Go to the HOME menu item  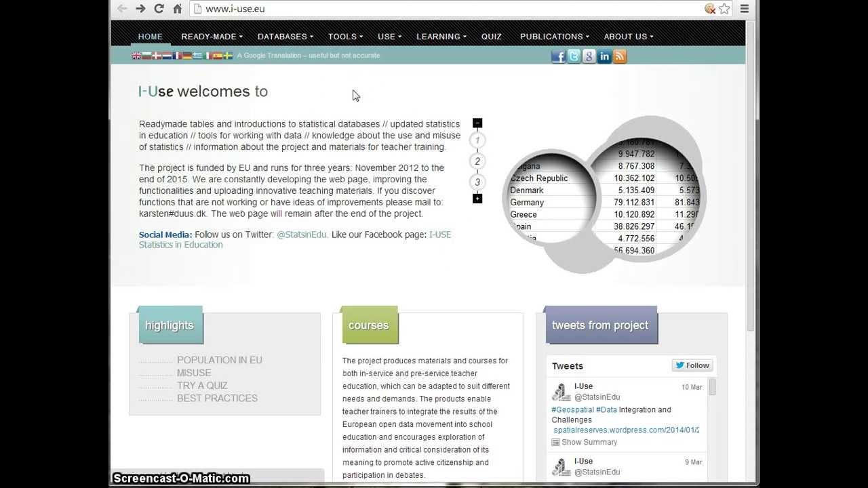[x=150, y=37]
